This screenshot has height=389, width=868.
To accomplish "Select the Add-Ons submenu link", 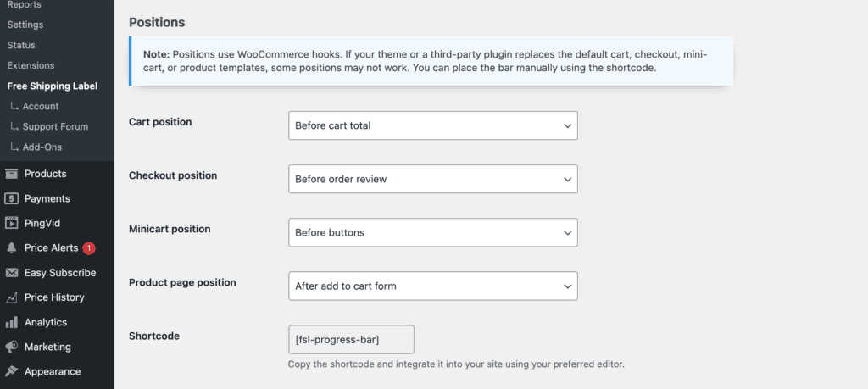I will (x=42, y=147).
